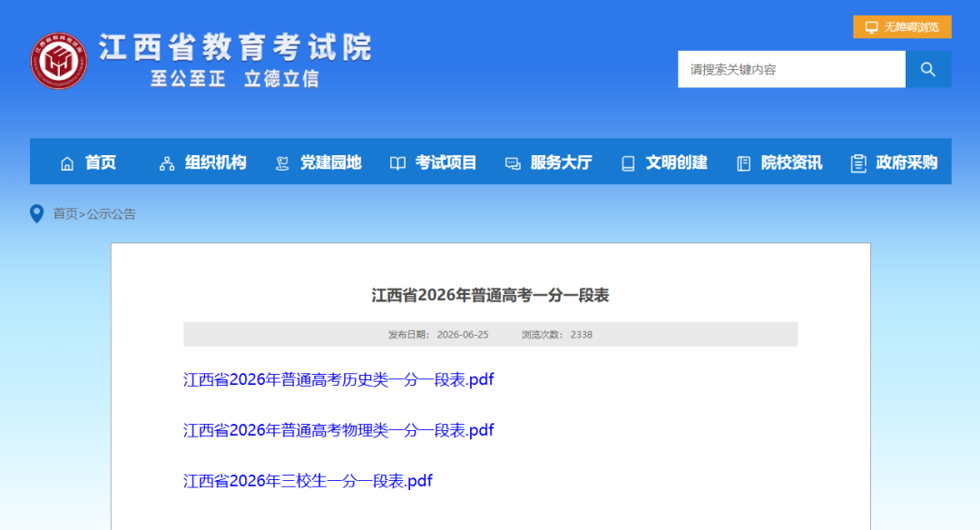This screenshot has width=980, height=530.
Task: Click the home icon beside 首页
Action: 67,163
